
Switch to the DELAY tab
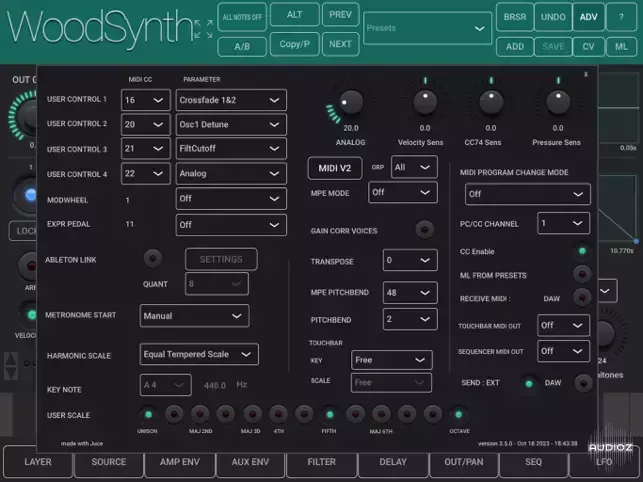(x=393, y=462)
